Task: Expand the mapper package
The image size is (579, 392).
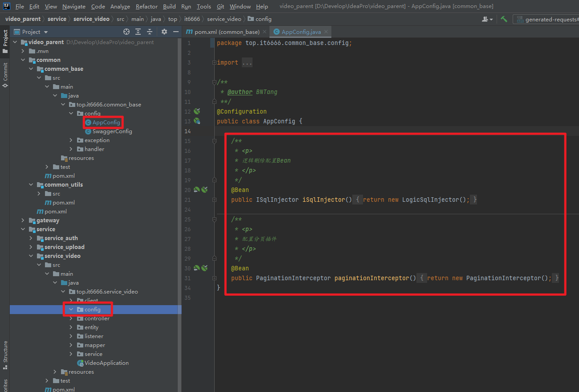Action: tap(71, 345)
